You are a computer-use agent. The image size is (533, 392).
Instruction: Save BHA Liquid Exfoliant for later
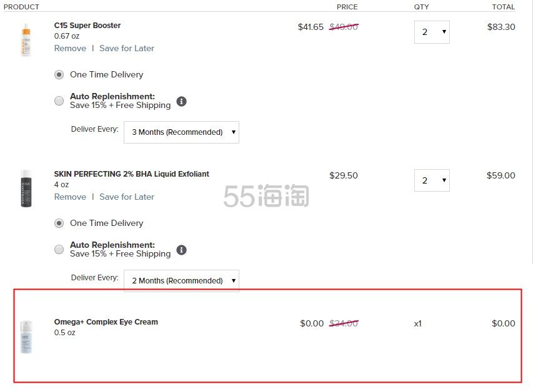(x=127, y=197)
